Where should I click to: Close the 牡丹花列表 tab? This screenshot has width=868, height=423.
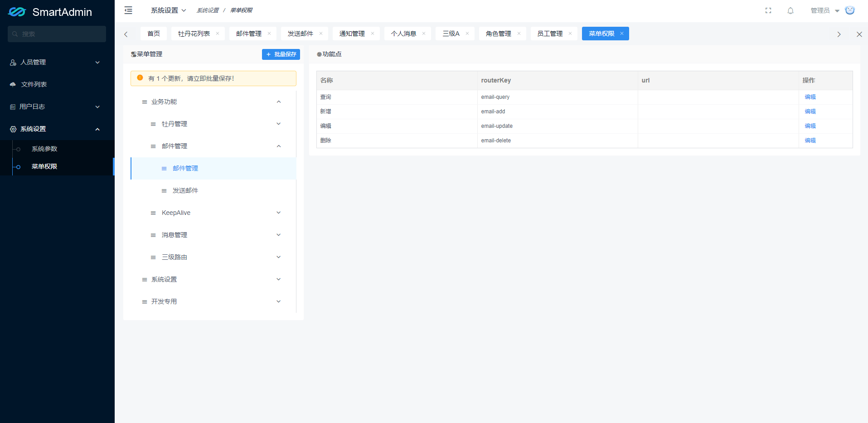pos(218,34)
